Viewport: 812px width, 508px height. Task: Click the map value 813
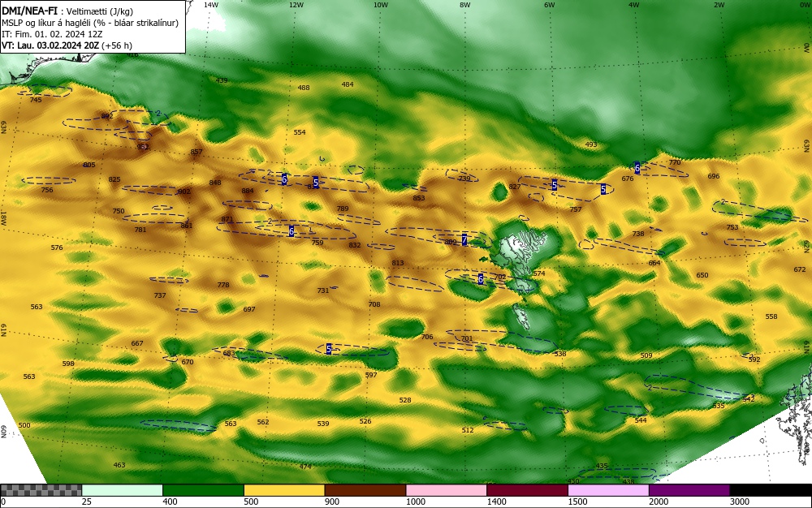(398, 263)
